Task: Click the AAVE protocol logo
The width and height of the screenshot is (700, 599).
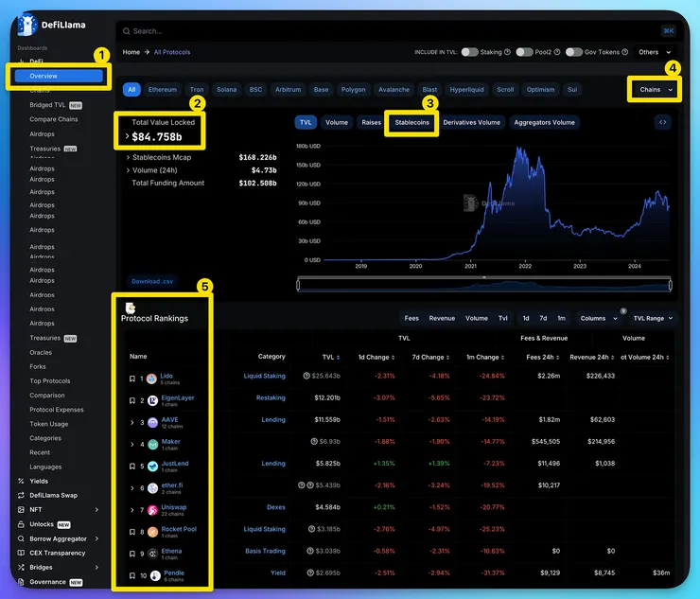Action: tap(152, 423)
